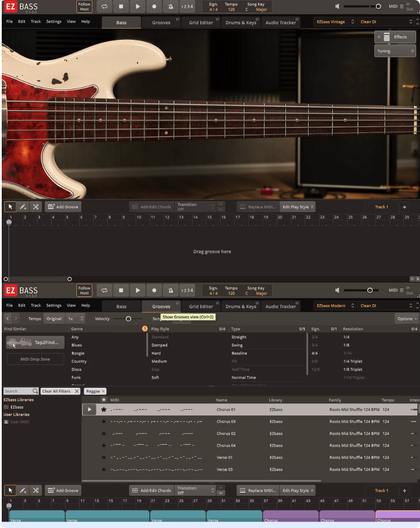420x528 pixels.
Task: Select Blues genre filter
Action: (77, 345)
